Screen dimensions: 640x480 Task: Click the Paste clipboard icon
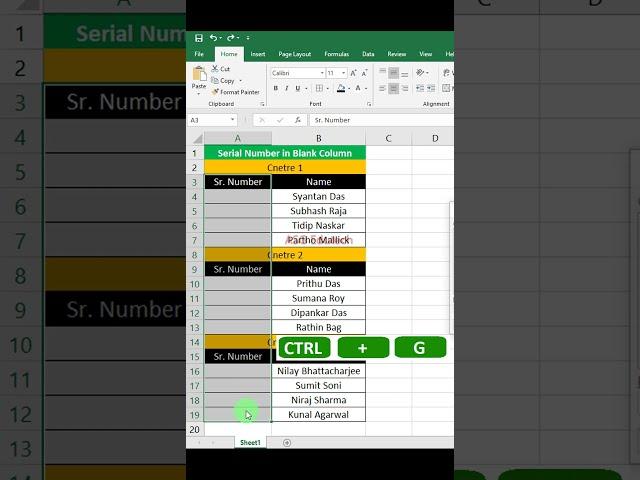(199, 74)
